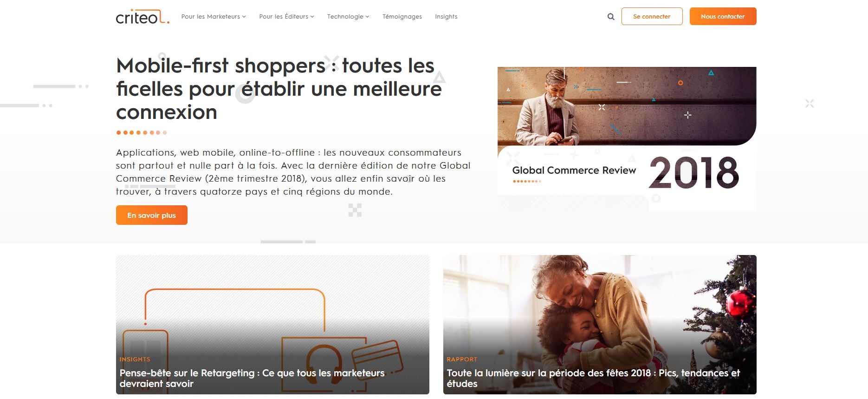Open the Global Commerce Review 2018 banner image
This screenshot has height=399, width=868.
(627, 139)
